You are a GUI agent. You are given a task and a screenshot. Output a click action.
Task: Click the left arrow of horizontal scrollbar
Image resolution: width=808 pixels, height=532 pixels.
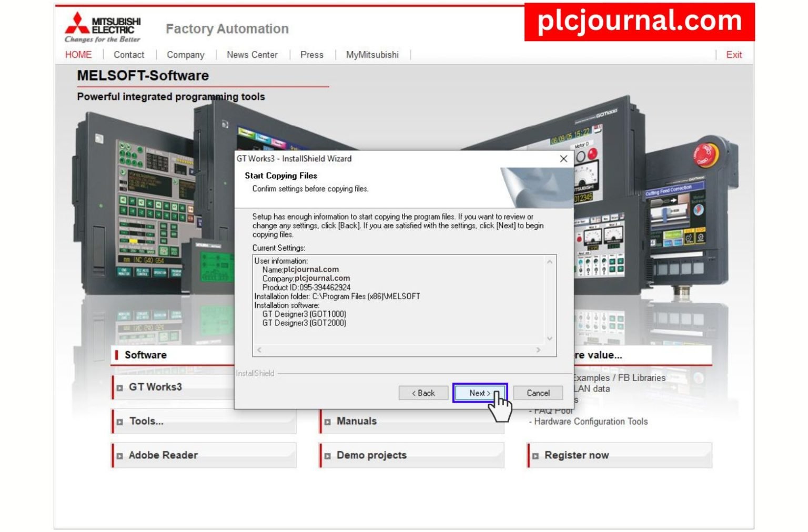[x=258, y=349]
